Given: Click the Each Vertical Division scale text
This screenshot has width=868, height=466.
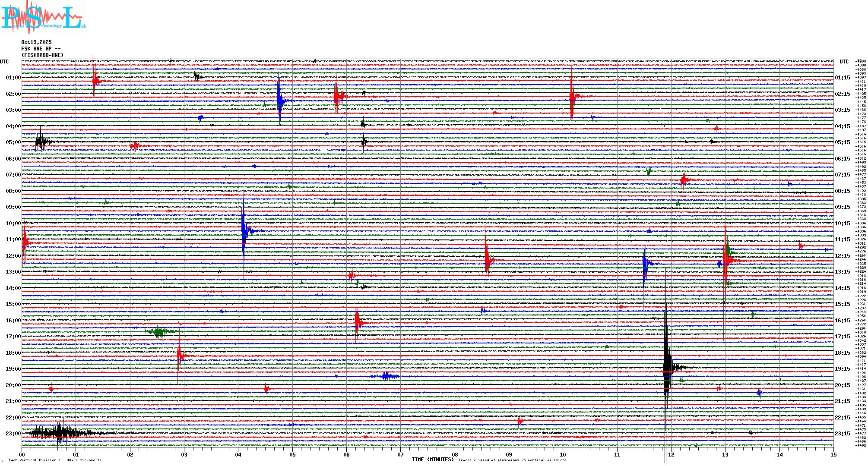Looking at the screenshot, I should pyautogui.click(x=55, y=460).
